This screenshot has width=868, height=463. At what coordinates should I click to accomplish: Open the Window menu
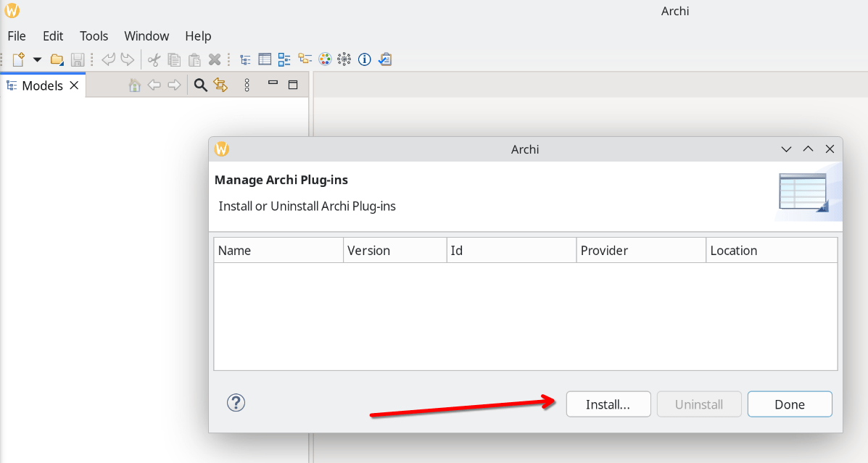[146, 36]
